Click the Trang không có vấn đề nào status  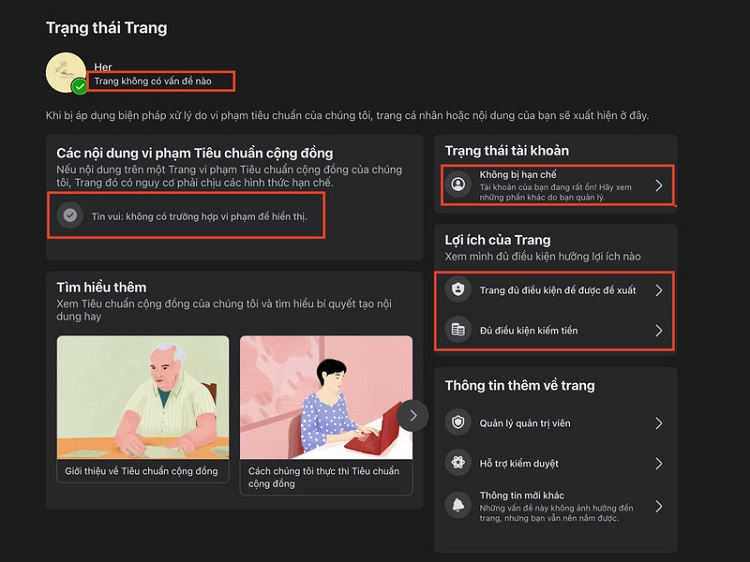(x=161, y=81)
